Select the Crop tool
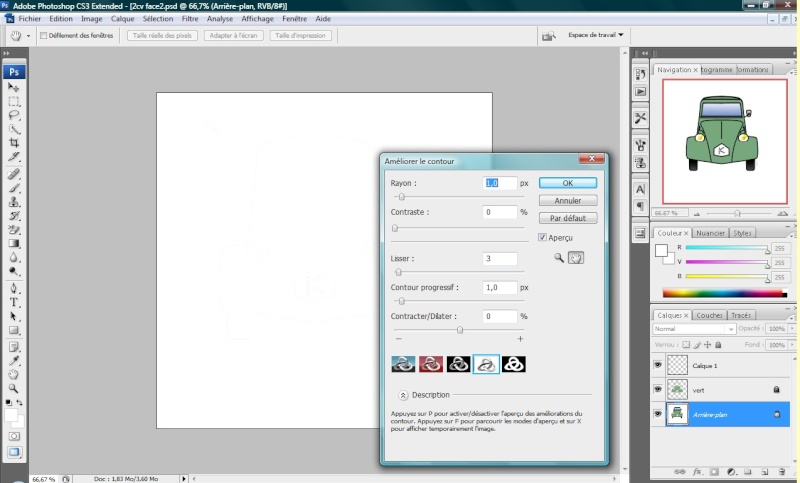The height and width of the screenshot is (483, 800). tap(13, 143)
